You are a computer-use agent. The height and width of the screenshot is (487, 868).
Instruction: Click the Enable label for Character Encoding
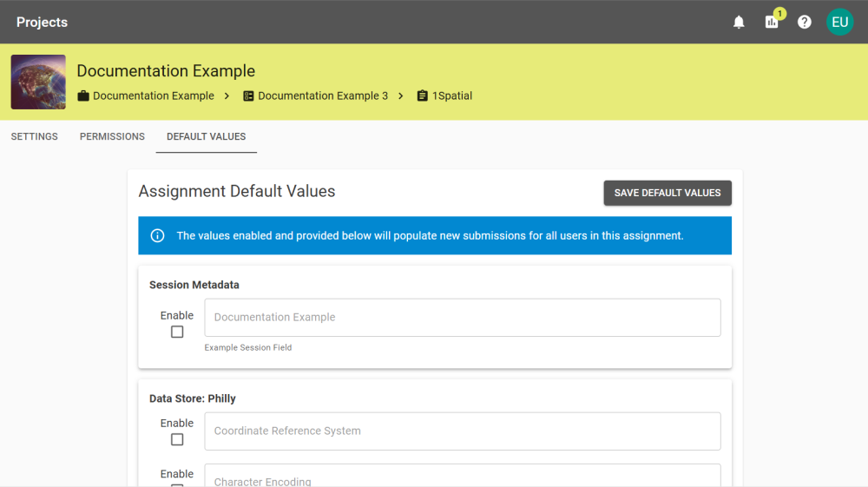pyautogui.click(x=177, y=474)
